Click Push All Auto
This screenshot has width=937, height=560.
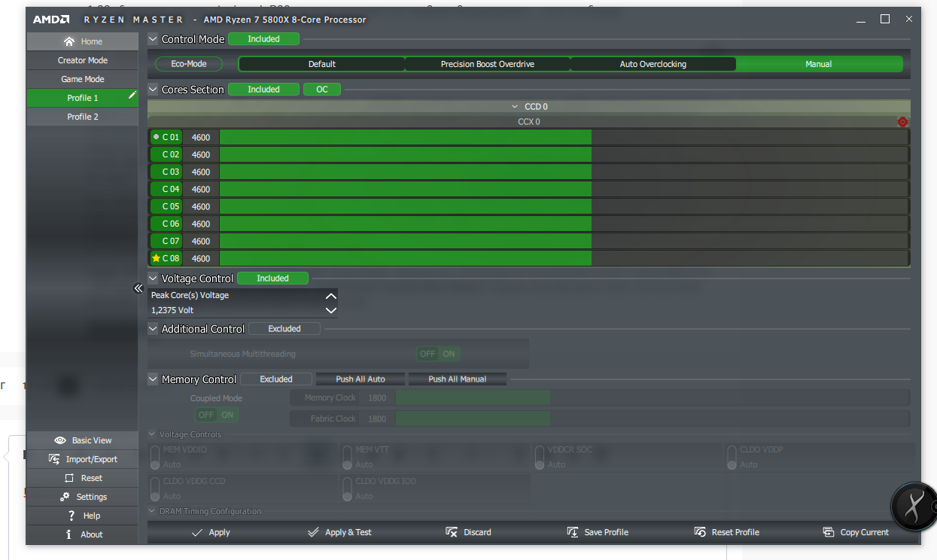click(x=361, y=379)
